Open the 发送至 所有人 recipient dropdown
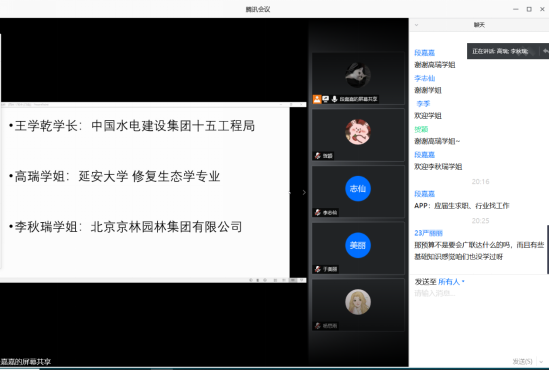Viewport: 549px width, 371px height. (x=451, y=282)
